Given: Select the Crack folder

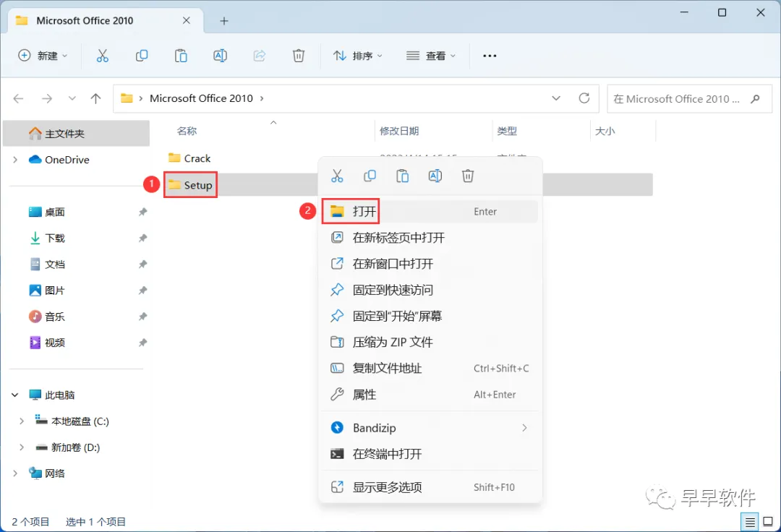Looking at the screenshot, I should pos(189,158).
